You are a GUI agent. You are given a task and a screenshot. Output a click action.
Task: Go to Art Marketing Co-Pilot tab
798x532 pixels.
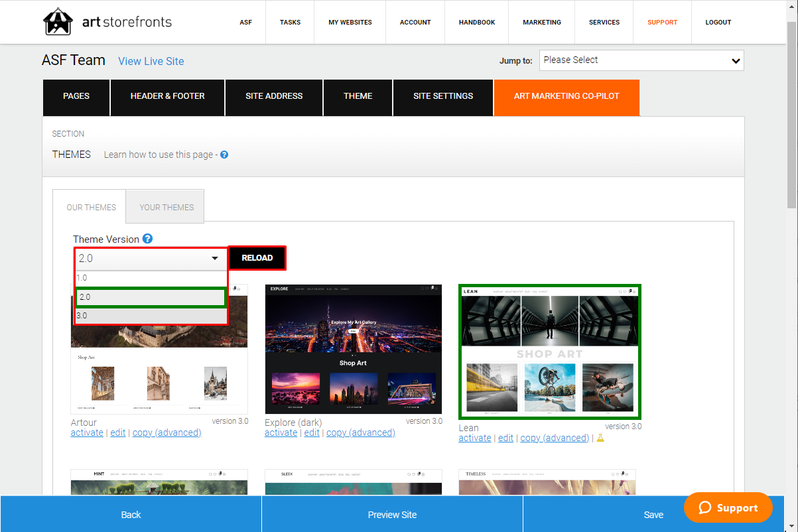[566, 97]
